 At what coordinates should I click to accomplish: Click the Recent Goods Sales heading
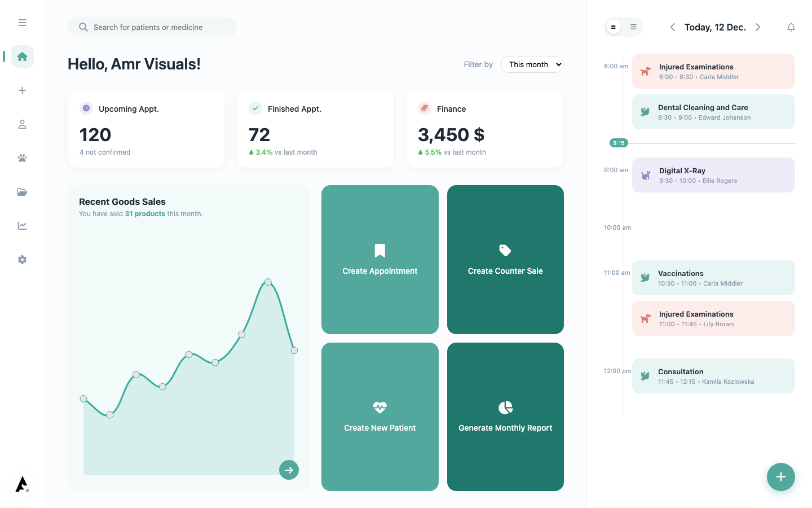tap(122, 202)
